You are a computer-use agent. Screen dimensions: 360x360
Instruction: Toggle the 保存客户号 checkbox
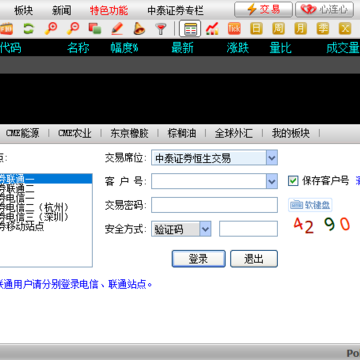(x=293, y=181)
